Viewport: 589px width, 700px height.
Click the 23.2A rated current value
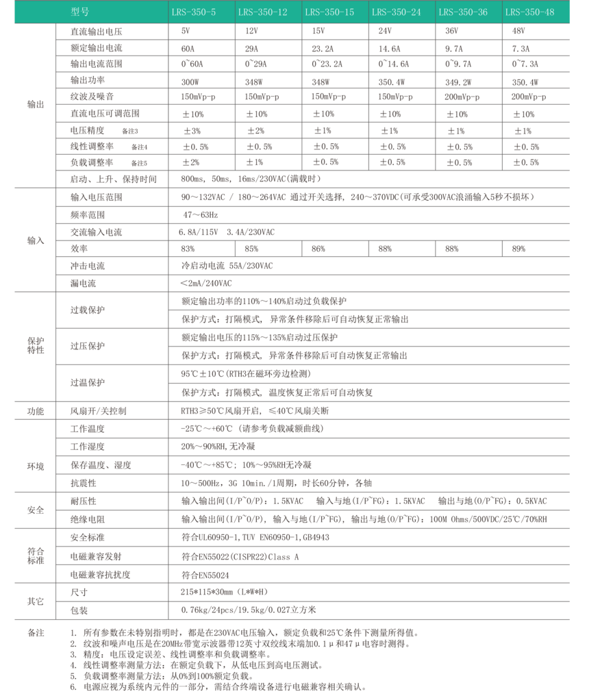point(323,49)
